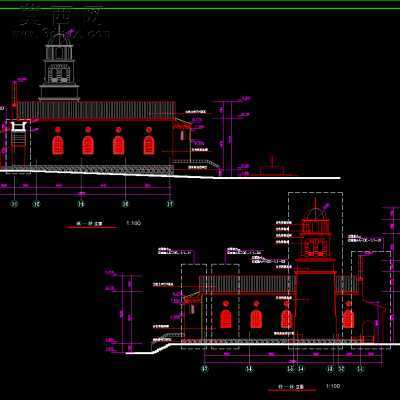Click the fountain drawn right of the upper elevation
400x400 pixels.
coord(273,165)
